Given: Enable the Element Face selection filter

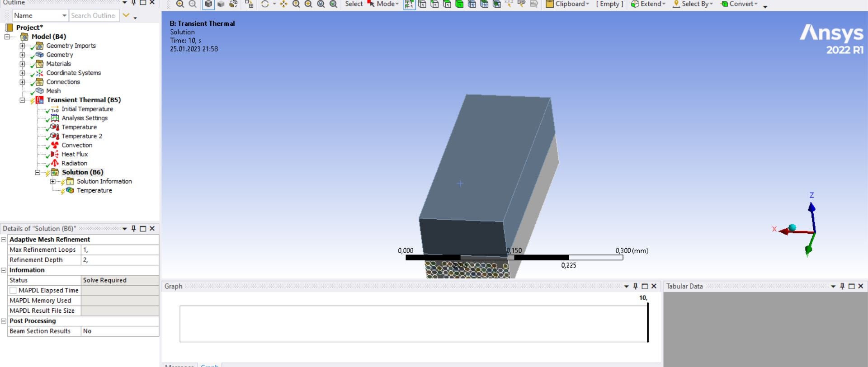Looking at the screenshot, I should coord(484,4).
